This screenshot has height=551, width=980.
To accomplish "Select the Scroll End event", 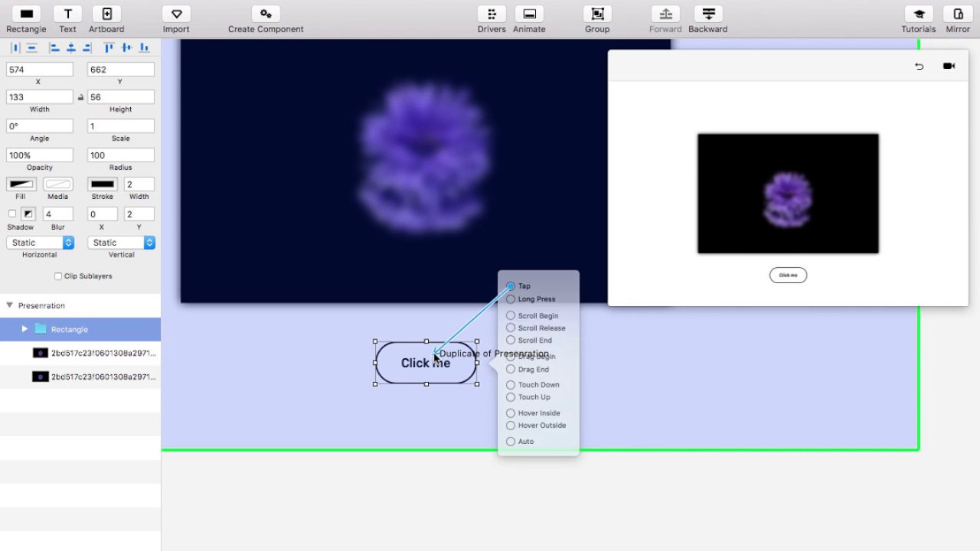I will [511, 340].
